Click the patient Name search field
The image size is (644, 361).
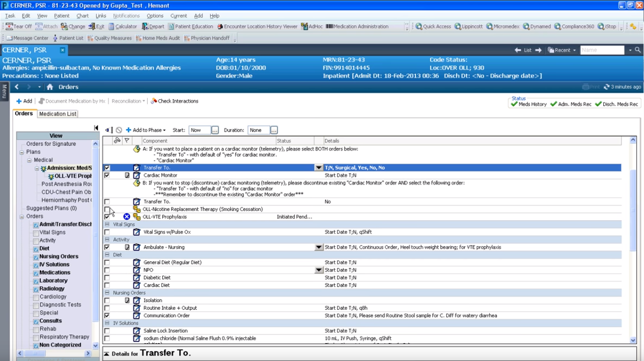click(x=602, y=50)
